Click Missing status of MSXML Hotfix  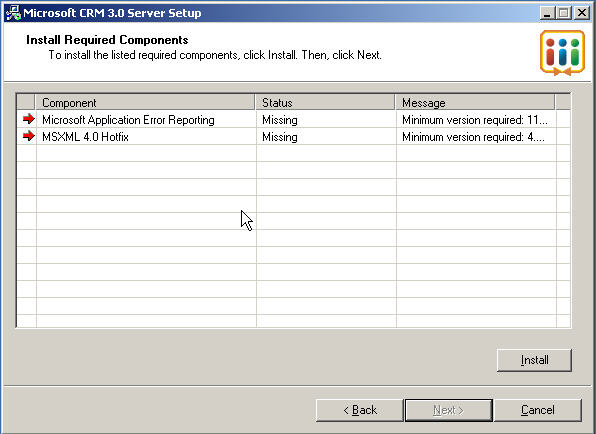click(280, 137)
